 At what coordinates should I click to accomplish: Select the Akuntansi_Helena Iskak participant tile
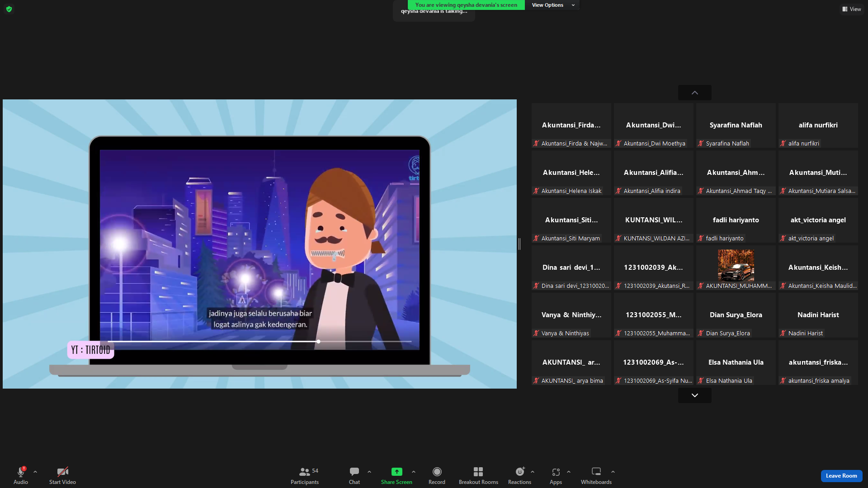[x=571, y=173]
